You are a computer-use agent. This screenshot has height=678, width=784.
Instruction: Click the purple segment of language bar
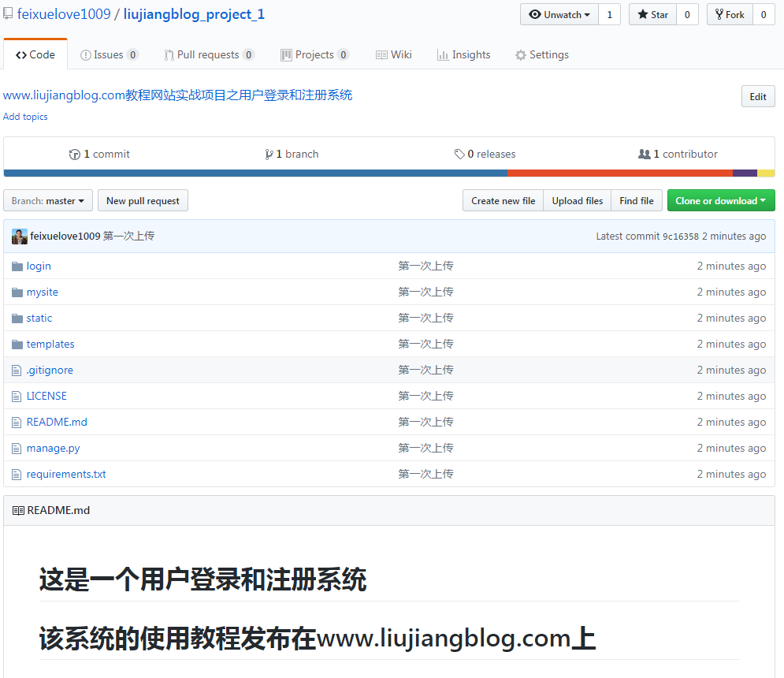pos(745,173)
